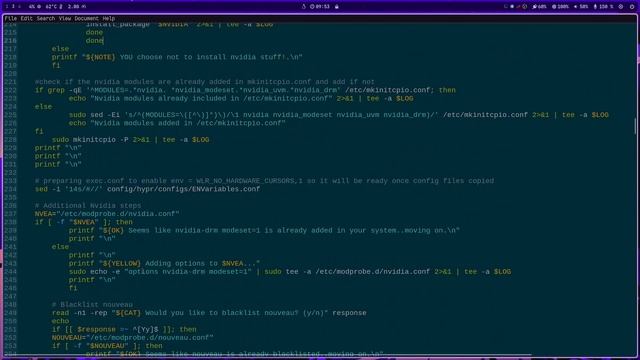The width and height of the screenshot is (640, 360).
Task: Click the '# Additional Nvidia steps' comment
Action: click(x=88, y=206)
